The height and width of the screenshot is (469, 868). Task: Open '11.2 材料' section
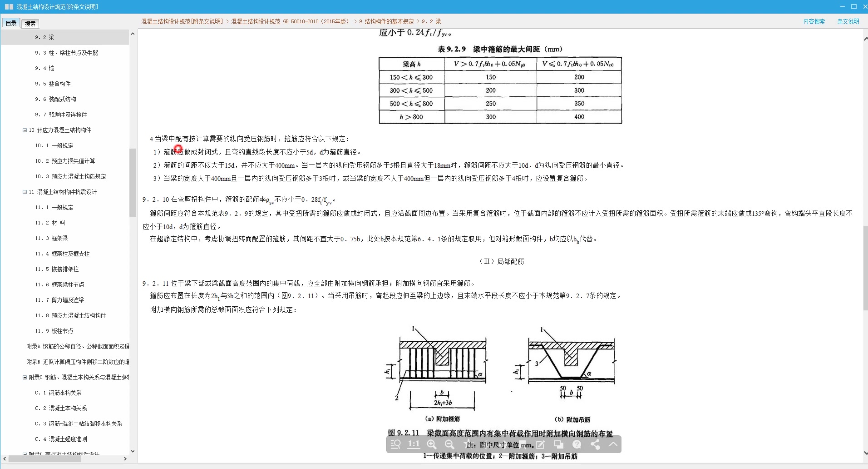click(x=50, y=223)
